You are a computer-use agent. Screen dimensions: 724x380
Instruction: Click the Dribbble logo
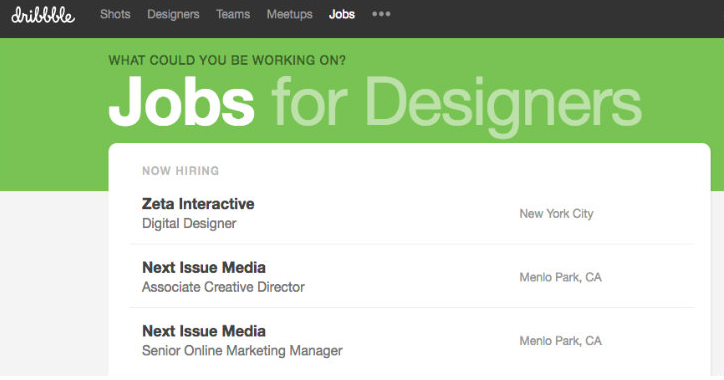point(43,15)
